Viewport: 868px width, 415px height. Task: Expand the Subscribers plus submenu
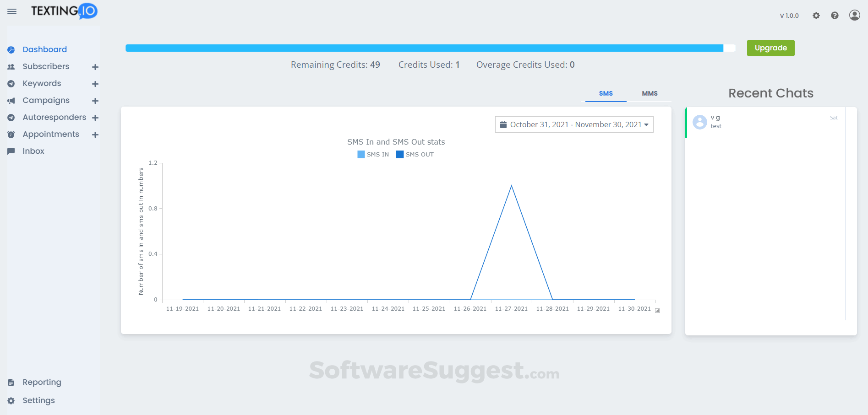point(95,67)
